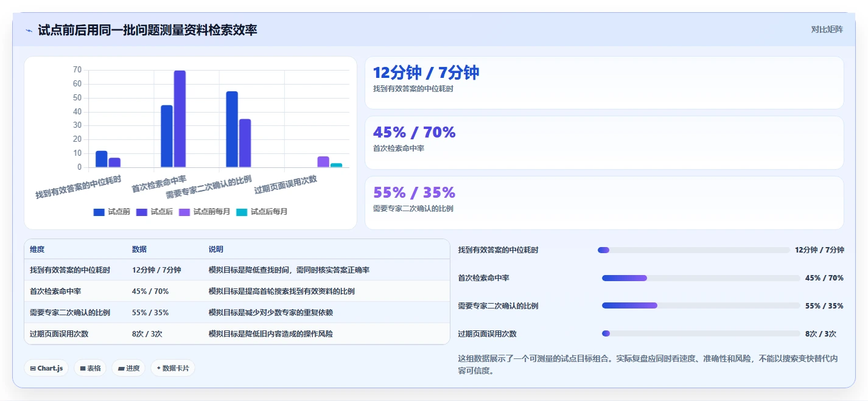
Task: Click the 维度 column header
Action: coord(37,249)
